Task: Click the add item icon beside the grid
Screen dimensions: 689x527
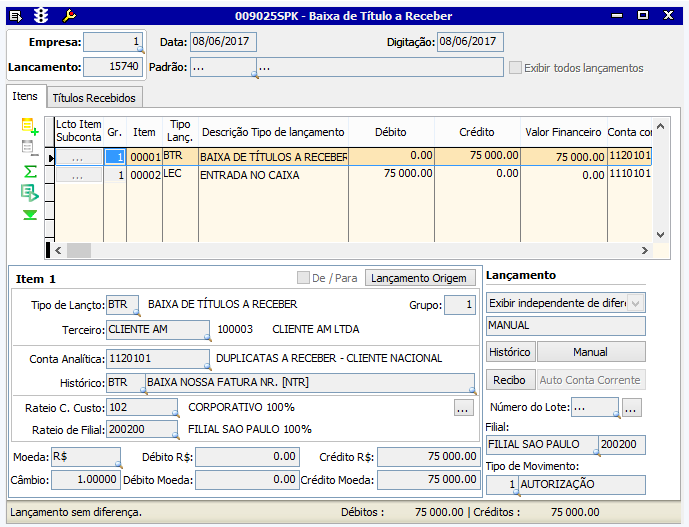Action: point(29,127)
